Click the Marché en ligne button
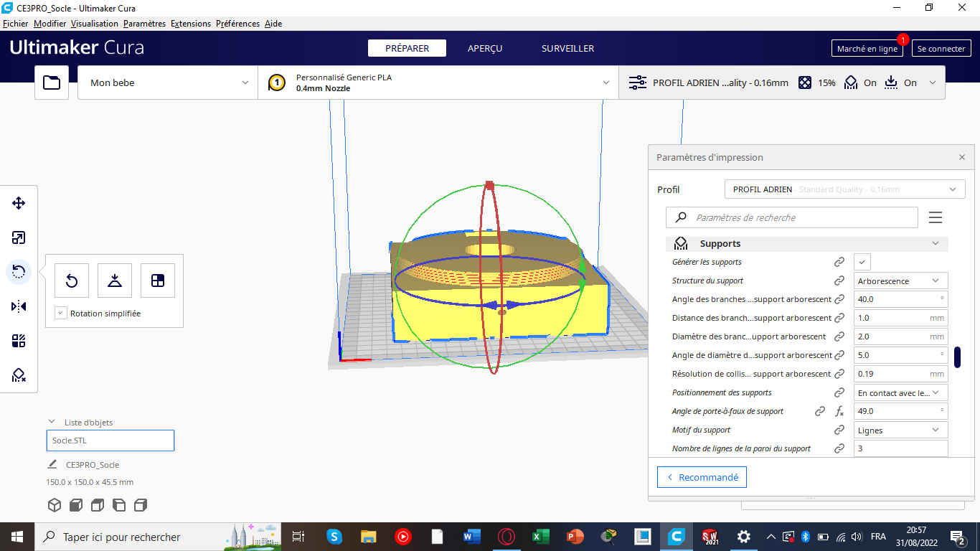 [867, 49]
